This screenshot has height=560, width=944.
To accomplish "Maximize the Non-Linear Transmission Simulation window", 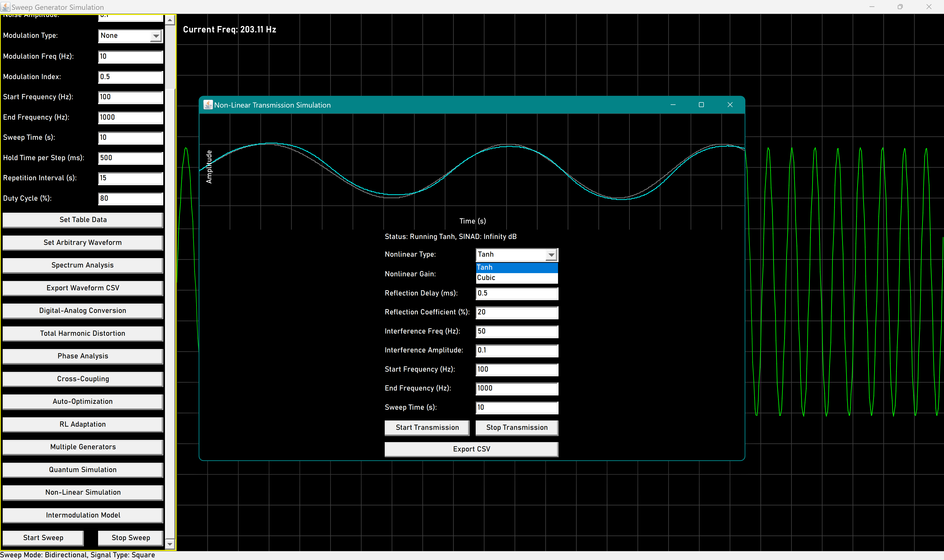I will click(x=701, y=105).
